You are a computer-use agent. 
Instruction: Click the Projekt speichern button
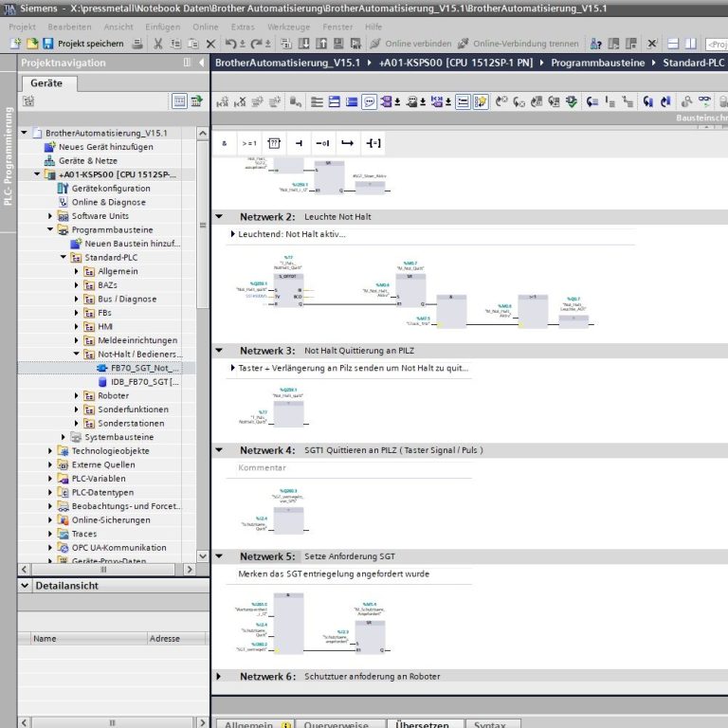click(84, 44)
